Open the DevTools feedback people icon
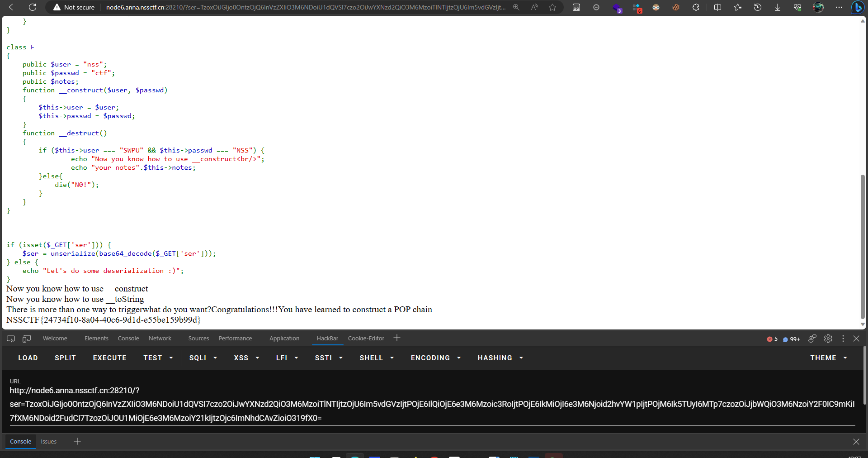The height and width of the screenshot is (458, 868). 812,339
